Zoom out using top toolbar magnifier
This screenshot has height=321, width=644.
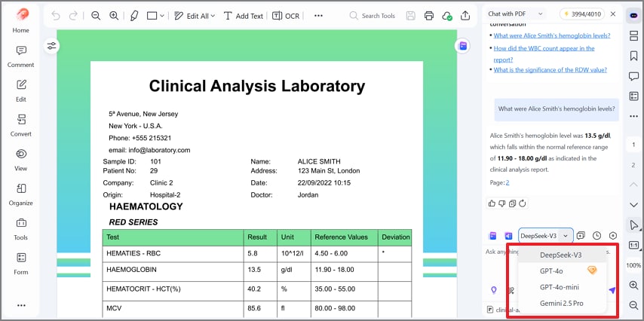[x=96, y=16]
